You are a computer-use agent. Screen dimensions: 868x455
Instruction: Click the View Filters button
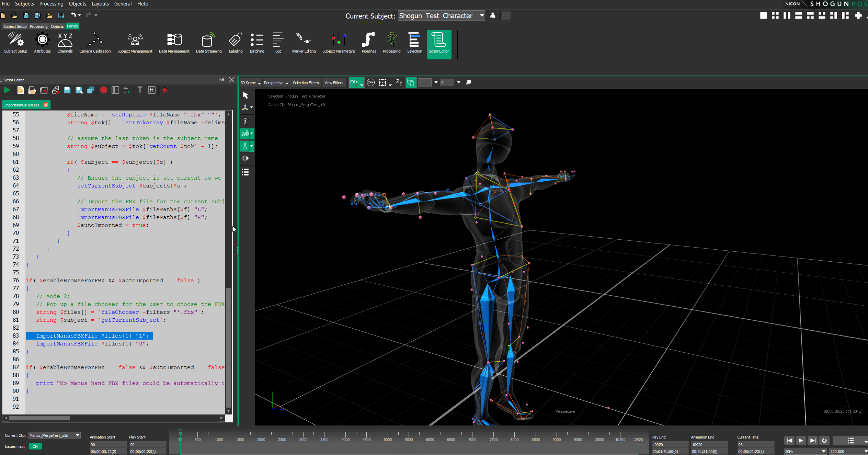tap(334, 83)
